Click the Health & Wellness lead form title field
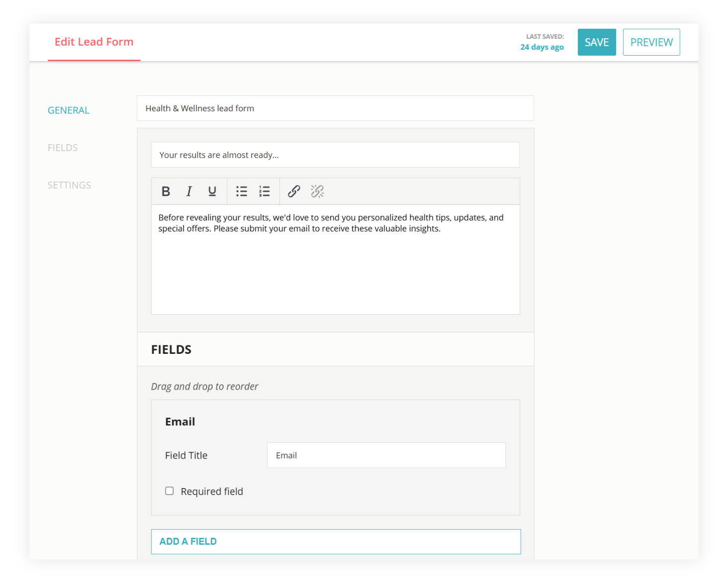 tap(335, 108)
